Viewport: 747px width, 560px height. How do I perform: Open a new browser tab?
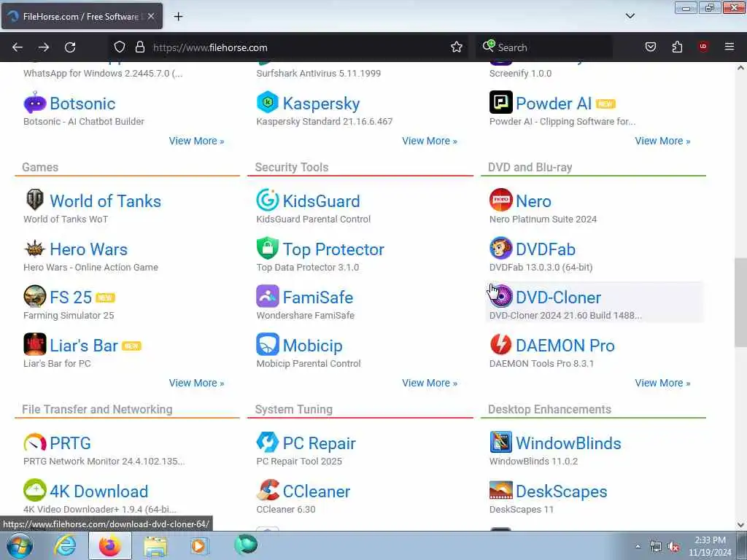[x=178, y=17]
